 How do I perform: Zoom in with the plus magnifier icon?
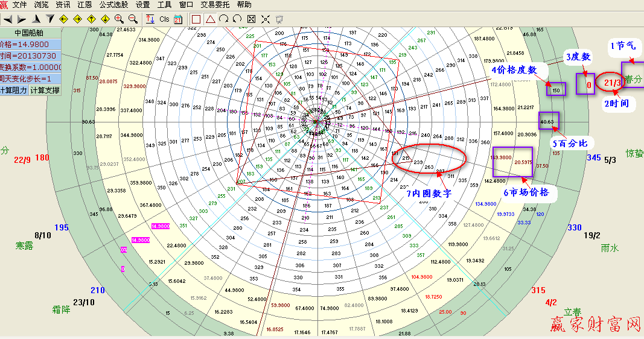point(119,19)
